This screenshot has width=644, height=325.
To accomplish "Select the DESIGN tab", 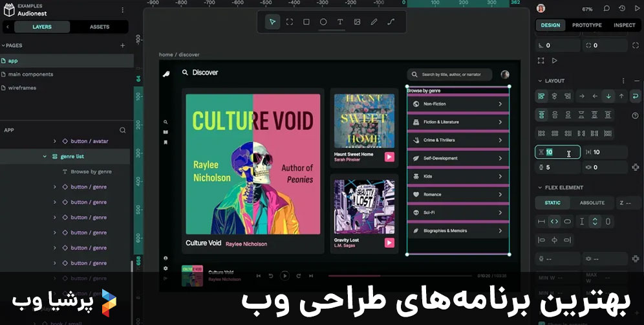I will [x=550, y=25].
